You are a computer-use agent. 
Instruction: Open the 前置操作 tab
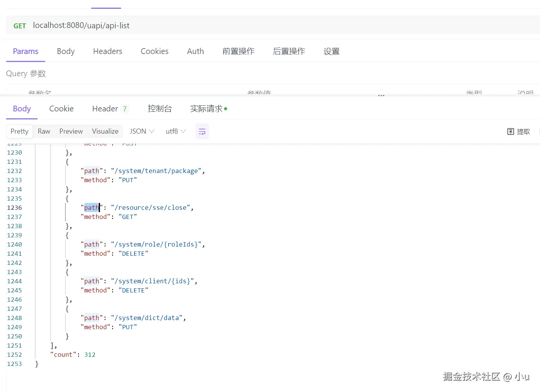point(238,51)
